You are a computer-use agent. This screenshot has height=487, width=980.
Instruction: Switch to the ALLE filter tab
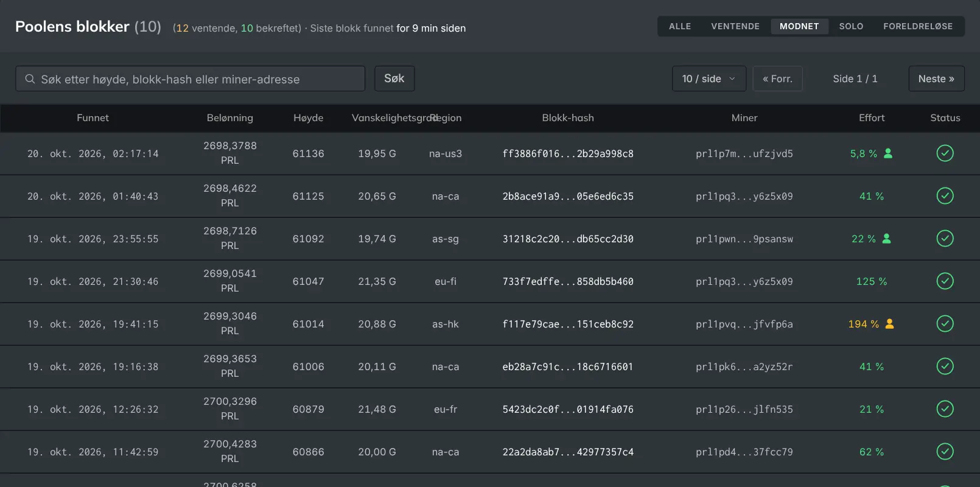pyautogui.click(x=680, y=26)
